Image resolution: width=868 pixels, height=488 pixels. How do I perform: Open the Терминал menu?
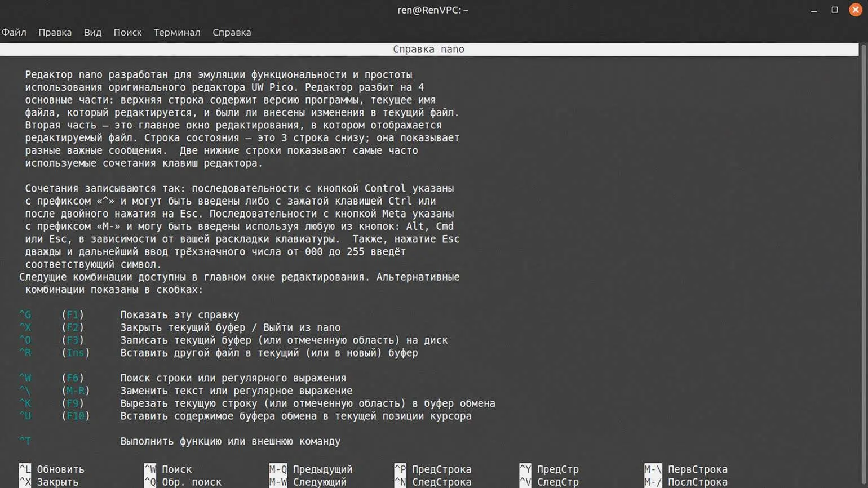pos(177,33)
